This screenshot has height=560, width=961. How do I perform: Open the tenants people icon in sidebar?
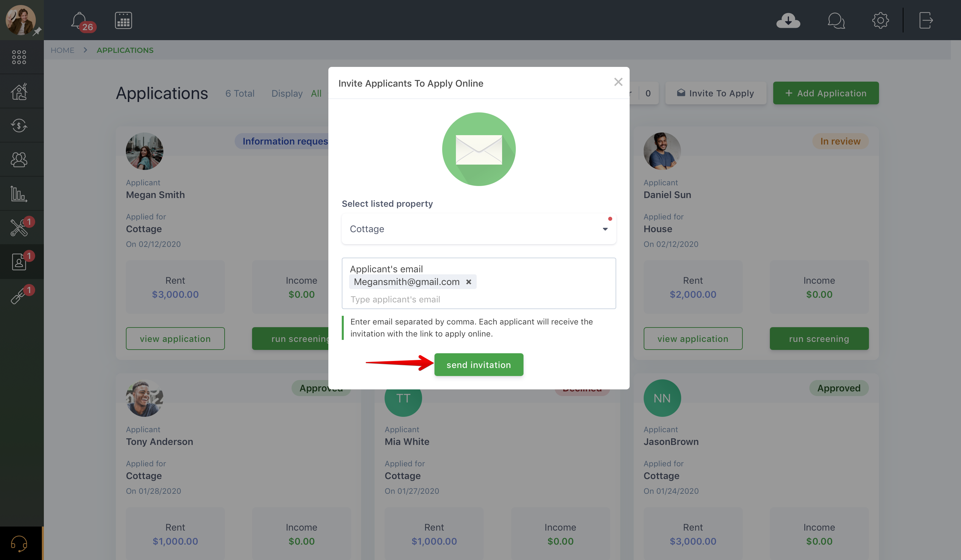tap(19, 159)
